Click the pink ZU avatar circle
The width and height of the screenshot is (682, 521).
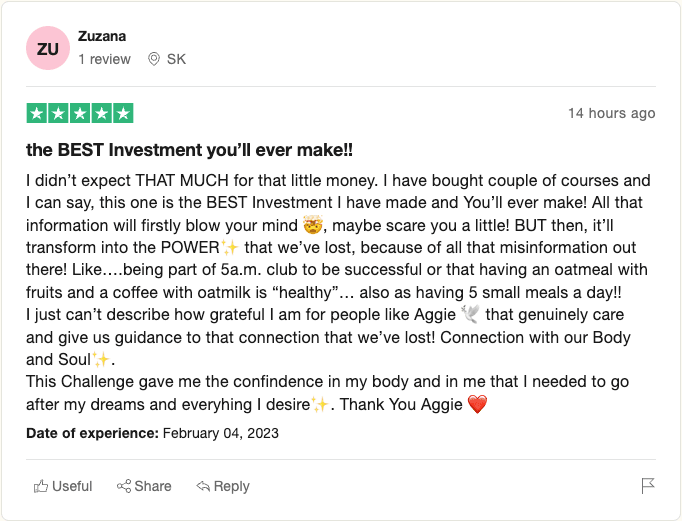click(48, 48)
